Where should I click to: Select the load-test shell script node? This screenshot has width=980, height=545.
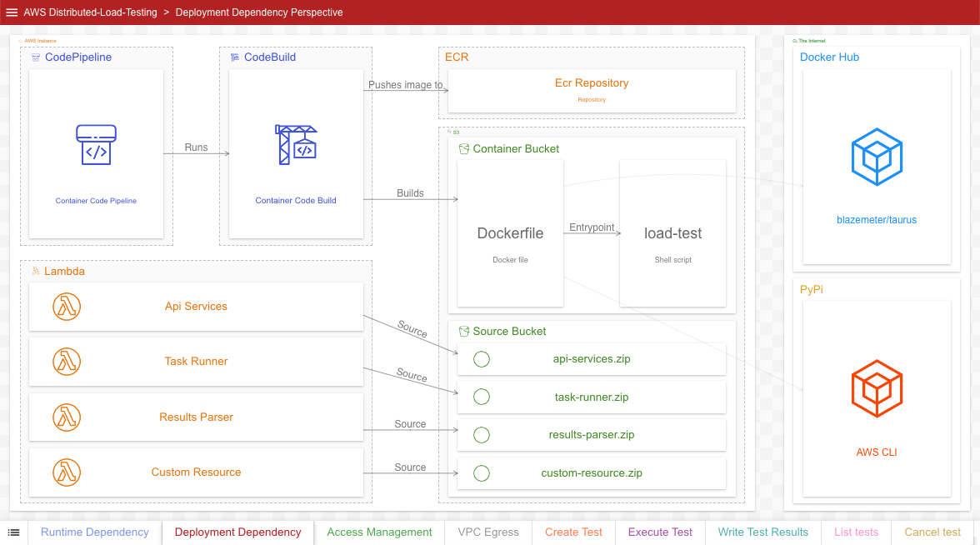(673, 233)
